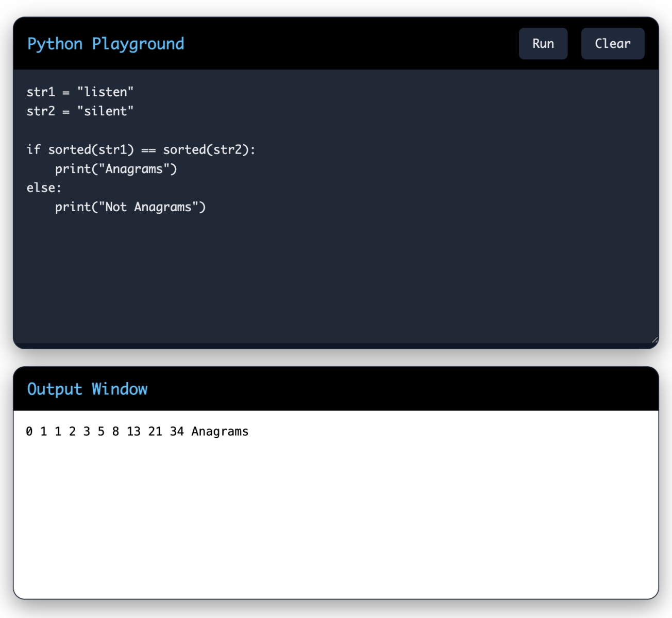Click the else: line in code
The image size is (672, 618).
point(44,187)
